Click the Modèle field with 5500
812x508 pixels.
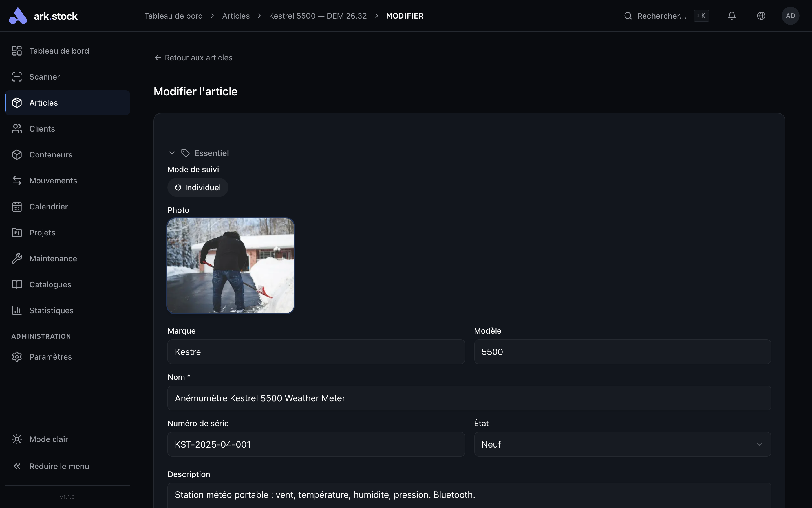(x=623, y=352)
